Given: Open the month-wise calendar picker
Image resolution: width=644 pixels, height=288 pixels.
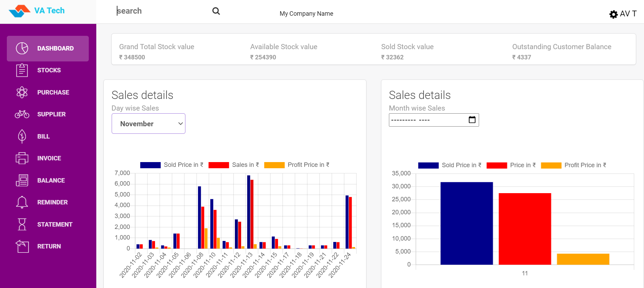Looking at the screenshot, I should pyautogui.click(x=472, y=120).
